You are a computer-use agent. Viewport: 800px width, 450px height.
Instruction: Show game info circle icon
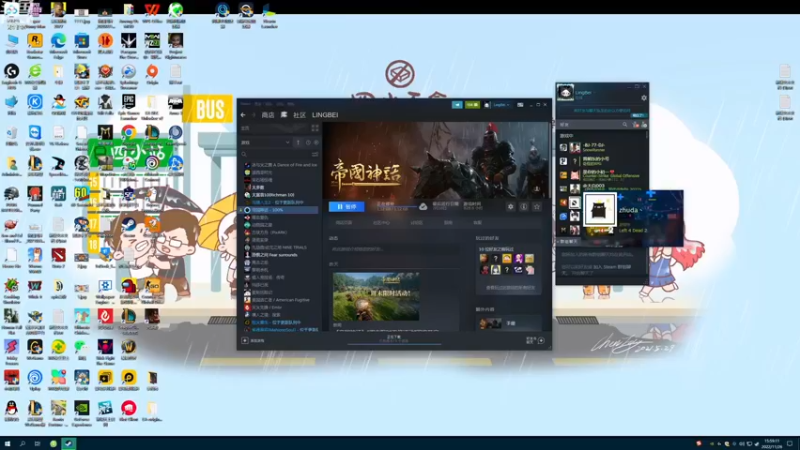pos(523,207)
